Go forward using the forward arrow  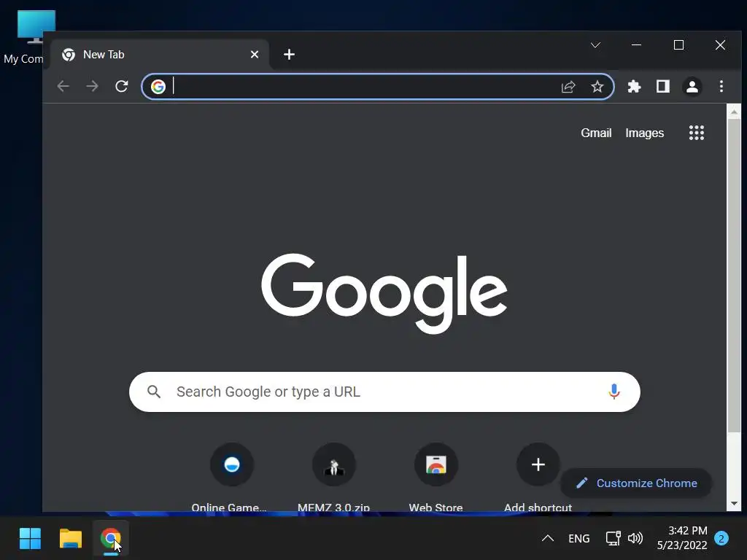93,86
